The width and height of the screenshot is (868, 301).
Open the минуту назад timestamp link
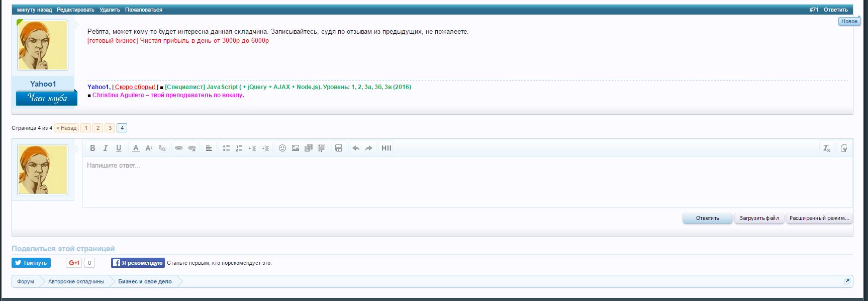[x=34, y=10]
